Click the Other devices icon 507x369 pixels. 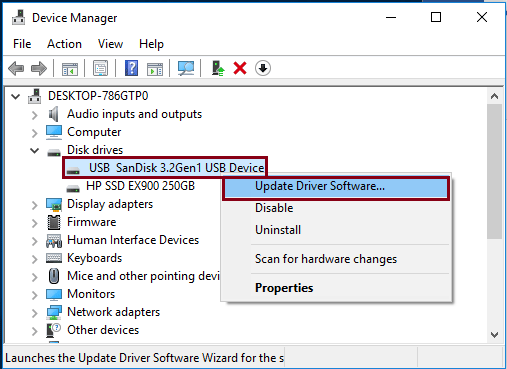click(54, 330)
